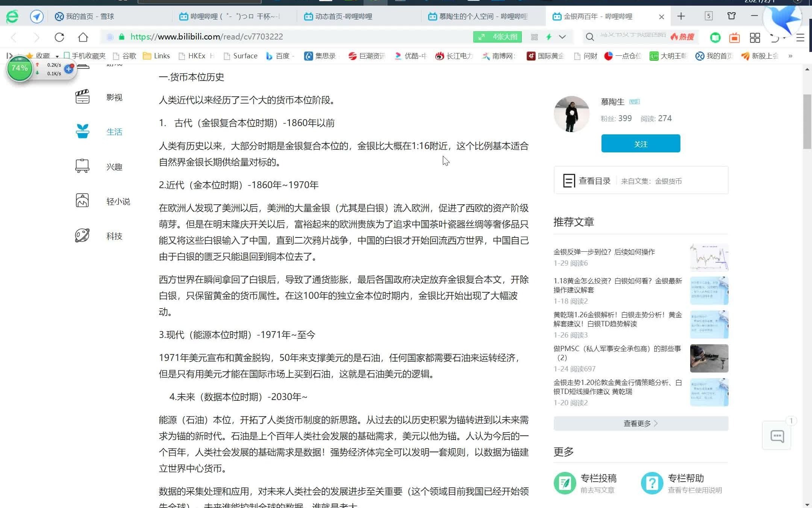Click the 360 browser logo icon

click(12, 16)
